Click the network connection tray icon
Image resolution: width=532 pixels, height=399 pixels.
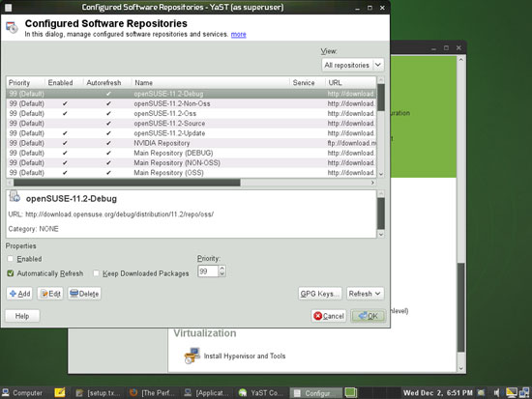pyautogui.click(x=524, y=393)
